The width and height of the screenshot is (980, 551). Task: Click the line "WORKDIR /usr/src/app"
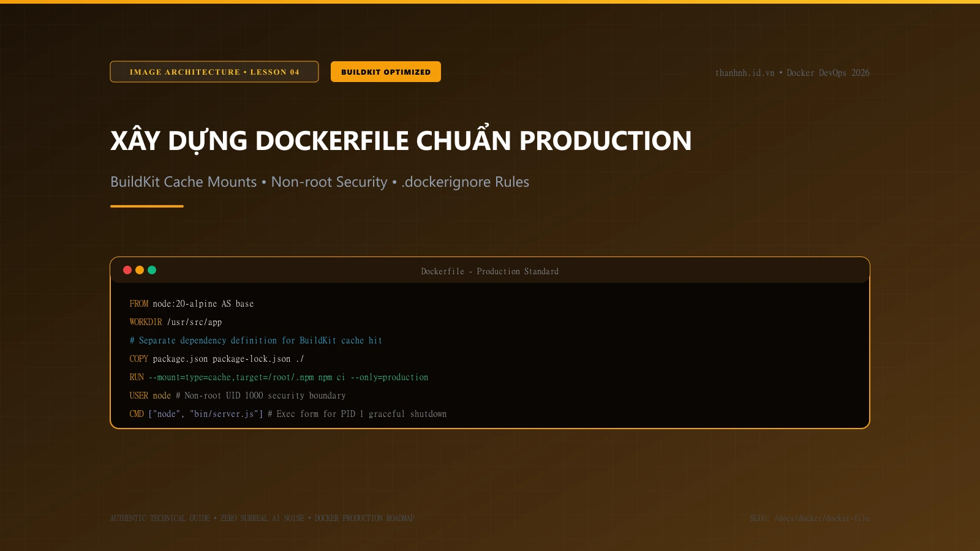[x=176, y=322]
